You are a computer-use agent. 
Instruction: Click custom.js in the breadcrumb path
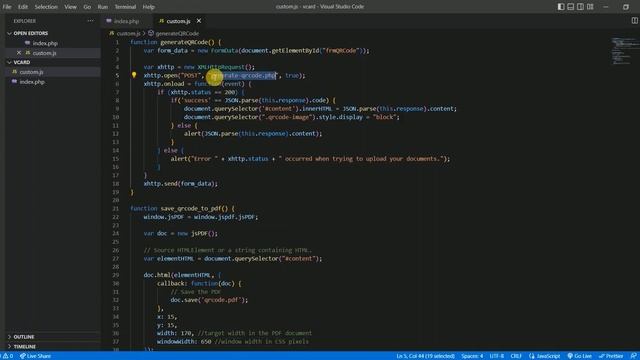pos(128,33)
